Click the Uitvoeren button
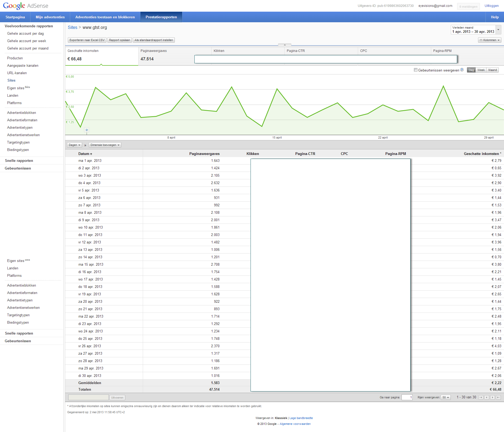The image size is (504, 432). point(117,398)
